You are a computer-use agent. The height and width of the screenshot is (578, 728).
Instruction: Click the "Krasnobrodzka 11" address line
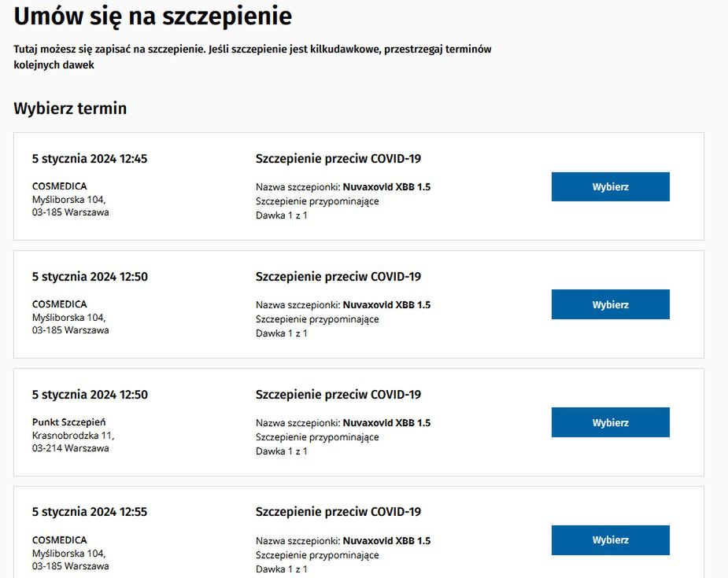pos(73,435)
